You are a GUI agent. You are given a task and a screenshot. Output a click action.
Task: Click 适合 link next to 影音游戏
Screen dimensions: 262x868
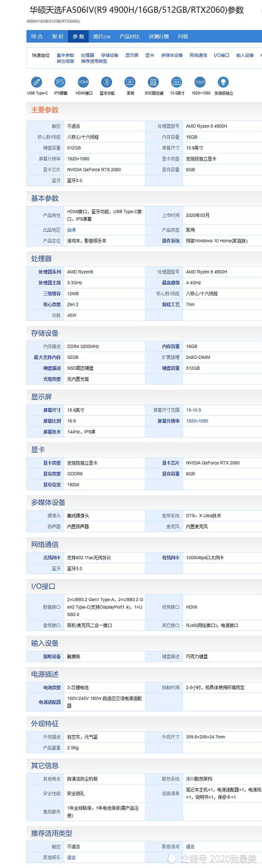click(x=190, y=847)
